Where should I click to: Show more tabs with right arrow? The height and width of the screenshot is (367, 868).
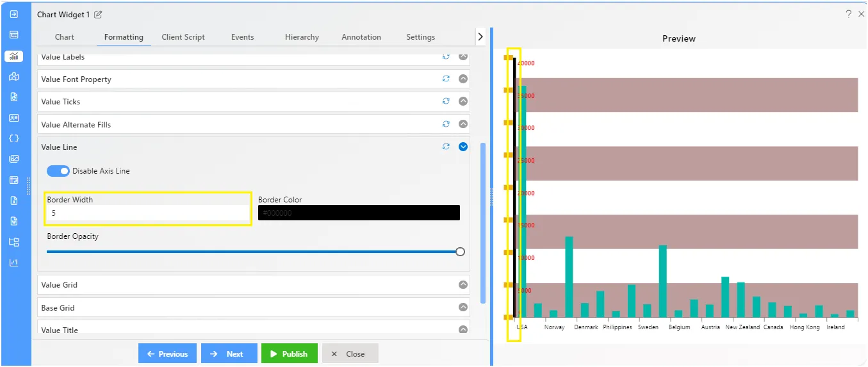[x=480, y=37]
